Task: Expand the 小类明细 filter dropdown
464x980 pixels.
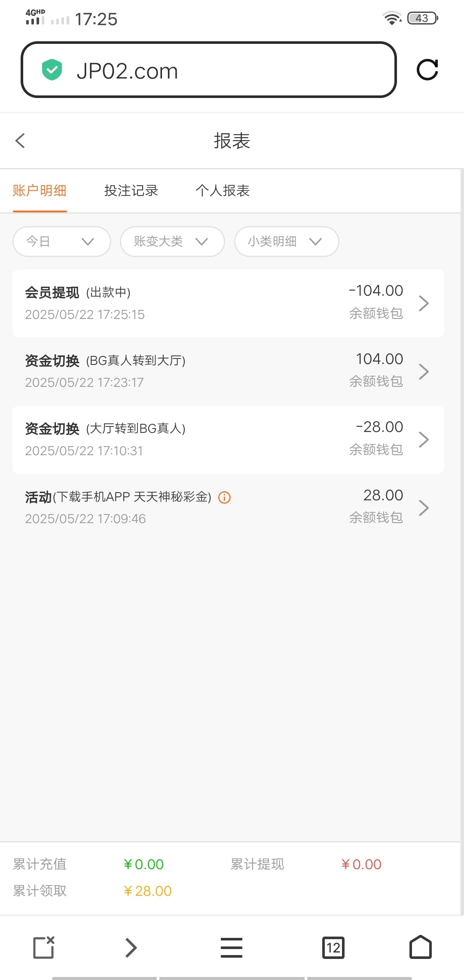Action: coord(286,242)
